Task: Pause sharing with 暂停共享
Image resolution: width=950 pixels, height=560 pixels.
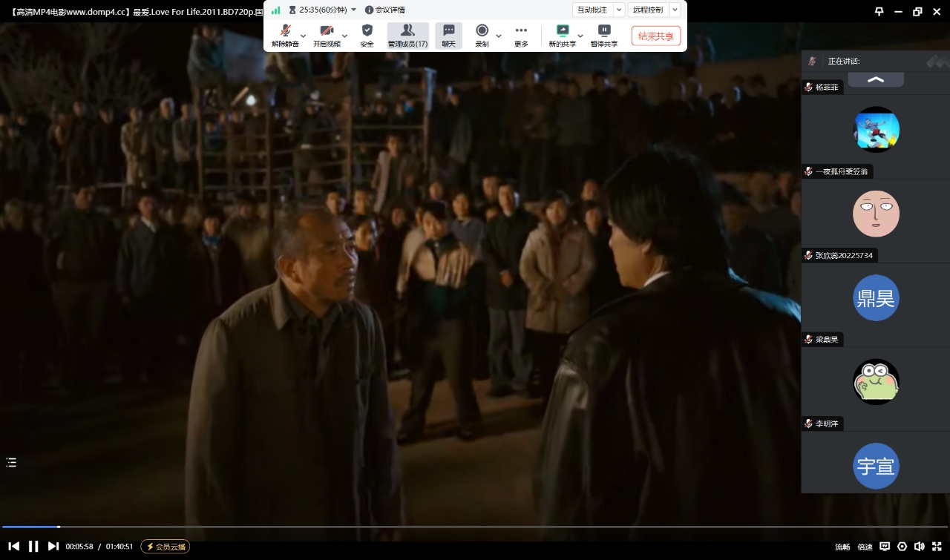Action: [x=603, y=35]
